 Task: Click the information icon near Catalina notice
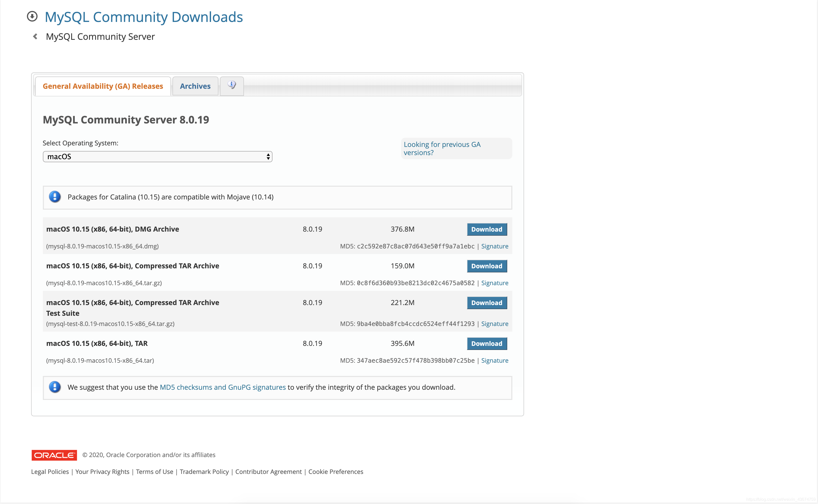tap(55, 197)
